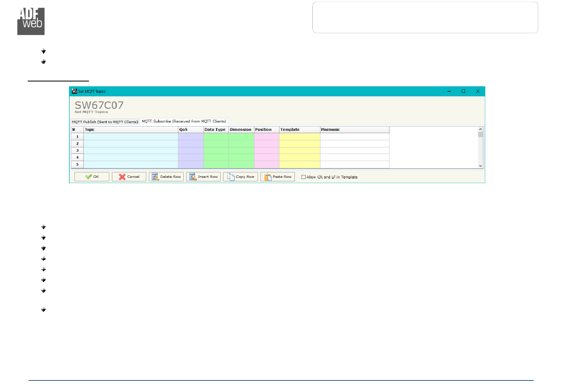Click the Position column header
This screenshot has width=565, height=392.
(x=266, y=129)
